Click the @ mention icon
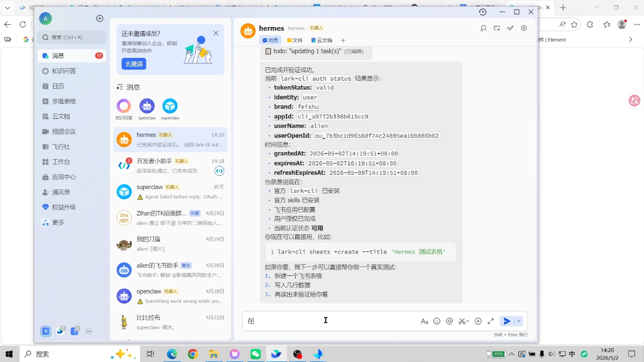This screenshot has height=362, width=644. pos(450,321)
